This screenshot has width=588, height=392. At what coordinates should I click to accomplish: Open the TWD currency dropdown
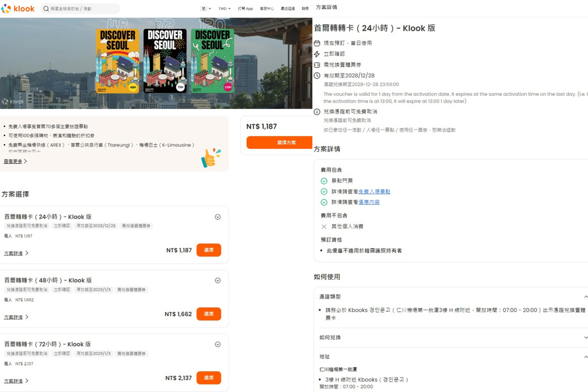225,9
